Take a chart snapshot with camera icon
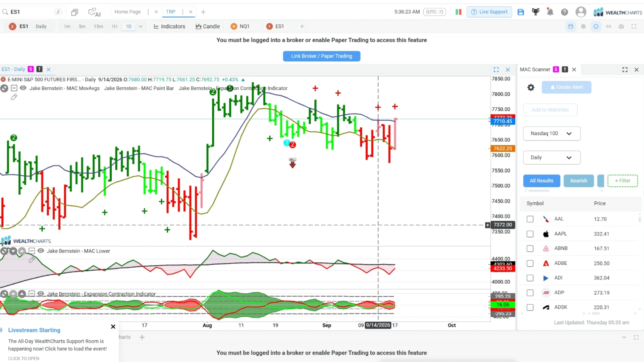Image resolution: width=644 pixels, height=362 pixels. 621,26
